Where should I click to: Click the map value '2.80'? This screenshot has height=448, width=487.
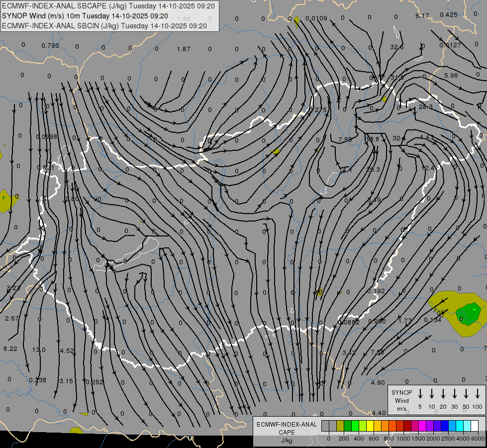(72, 199)
